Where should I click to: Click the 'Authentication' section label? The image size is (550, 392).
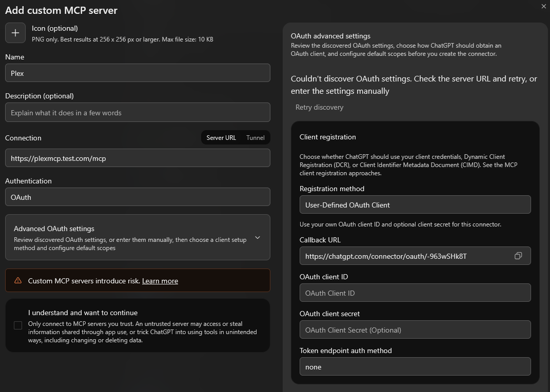click(28, 181)
